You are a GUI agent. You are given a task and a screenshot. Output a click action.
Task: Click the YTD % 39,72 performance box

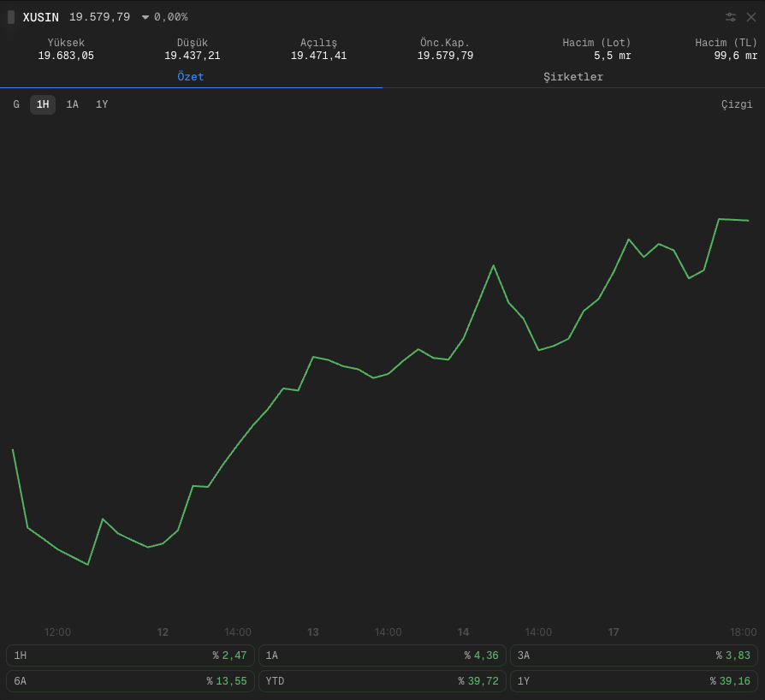pos(382,681)
